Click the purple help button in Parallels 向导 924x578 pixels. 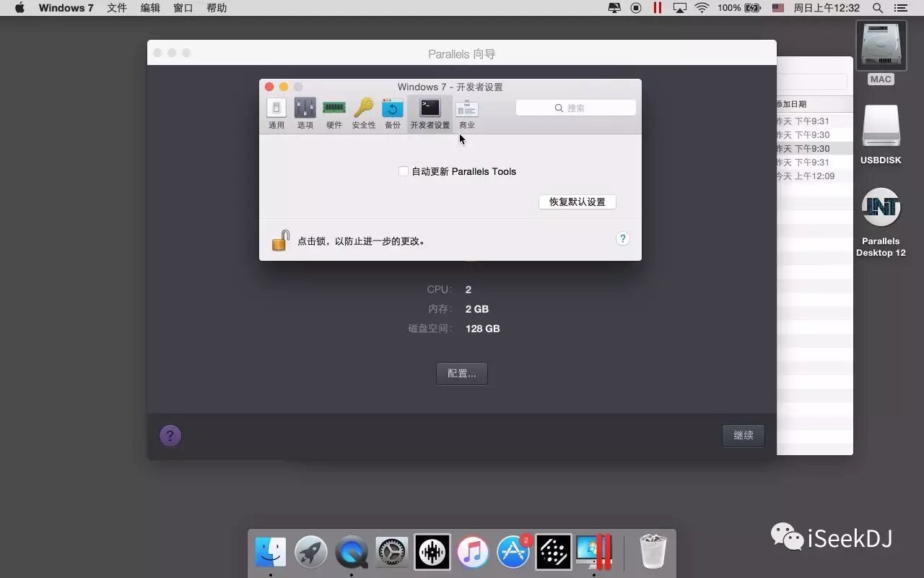170,435
